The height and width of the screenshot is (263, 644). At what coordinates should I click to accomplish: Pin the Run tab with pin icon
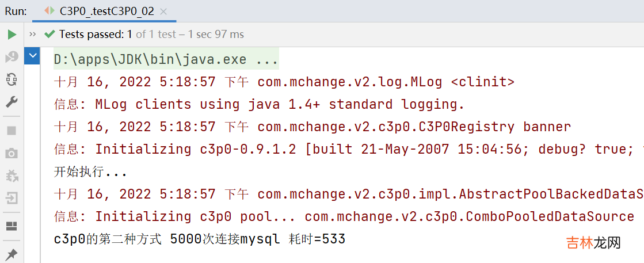12,254
